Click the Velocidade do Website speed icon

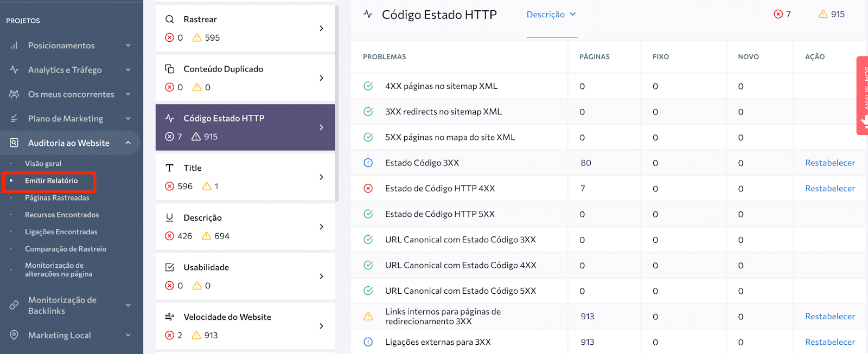tap(170, 317)
